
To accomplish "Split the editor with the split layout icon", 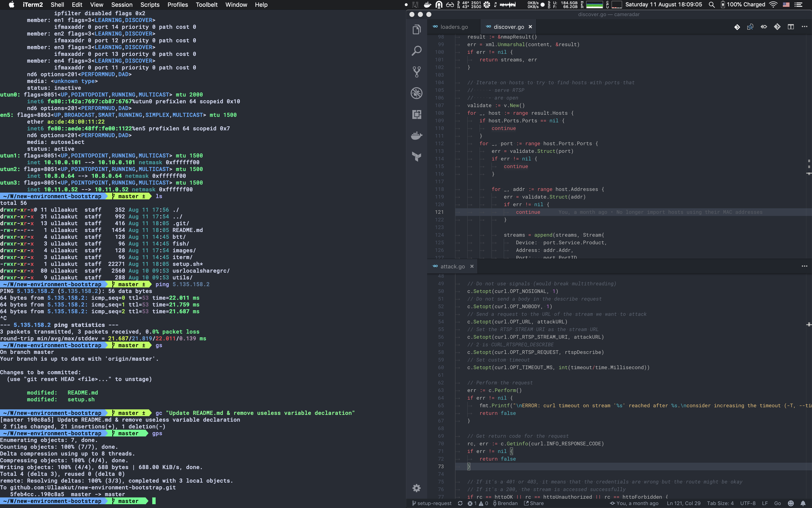I will (x=791, y=27).
